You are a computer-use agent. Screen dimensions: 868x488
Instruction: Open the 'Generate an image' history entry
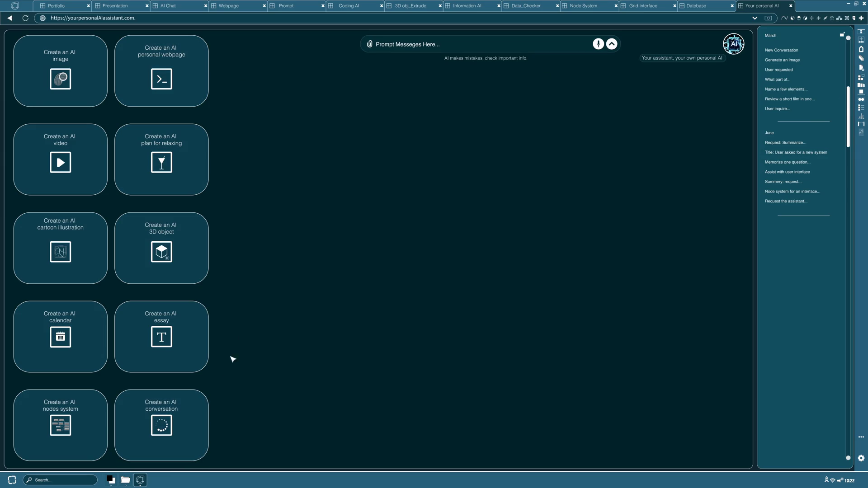(782, 60)
